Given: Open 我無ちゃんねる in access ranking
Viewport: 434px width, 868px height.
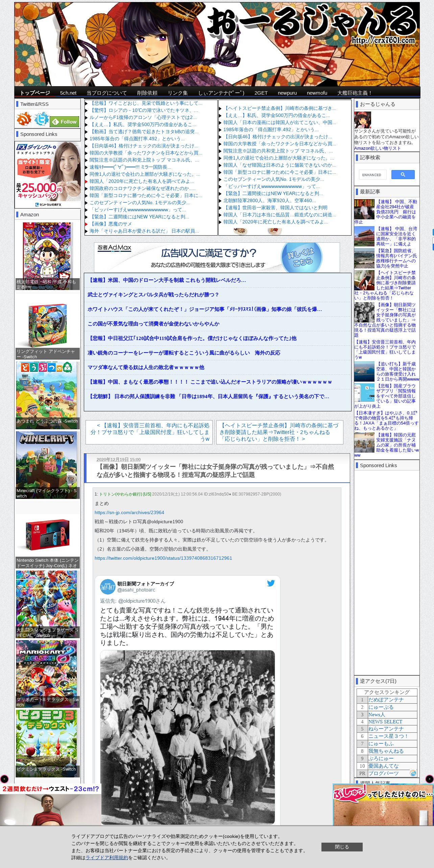Looking at the screenshot, I should click(x=386, y=751).
